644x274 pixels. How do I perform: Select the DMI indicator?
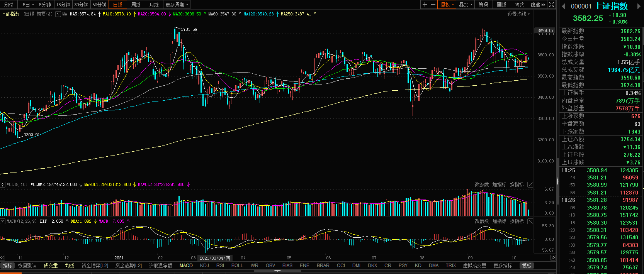356,266
